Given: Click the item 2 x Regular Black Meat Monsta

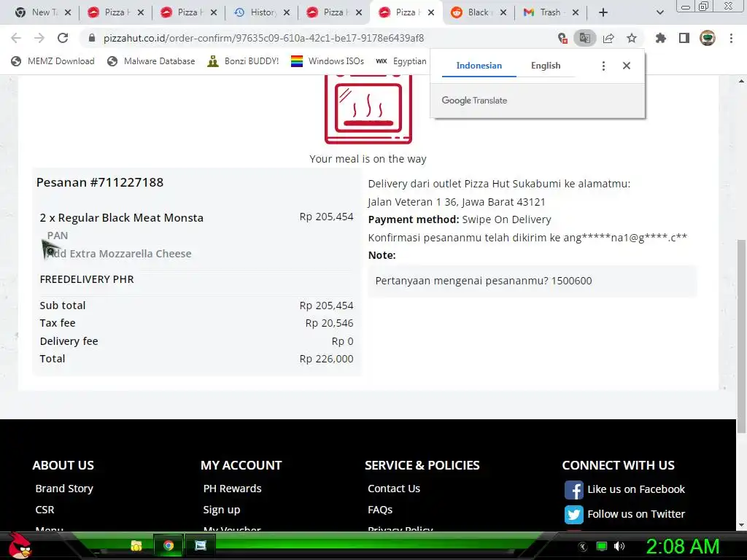Looking at the screenshot, I should point(122,217).
